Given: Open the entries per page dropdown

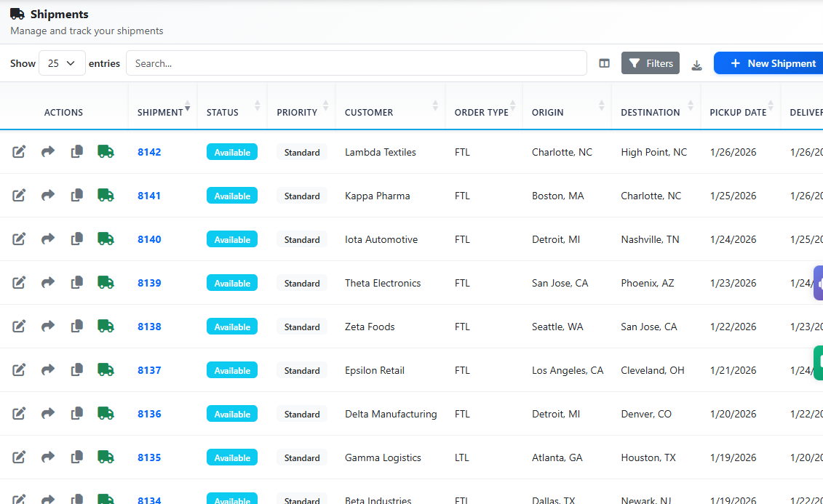Looking at the screenshot, I should 62,63.
